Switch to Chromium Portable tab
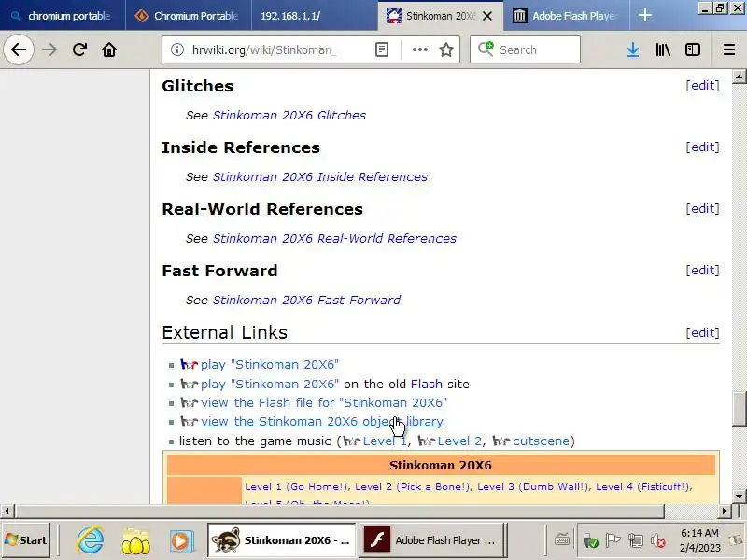 click(189, 16)
